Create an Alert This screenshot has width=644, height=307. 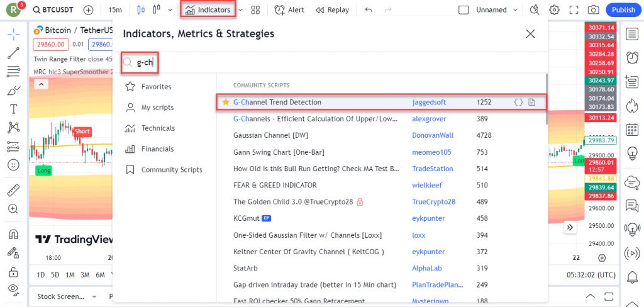pyautogui.click(x=289, y=10)
